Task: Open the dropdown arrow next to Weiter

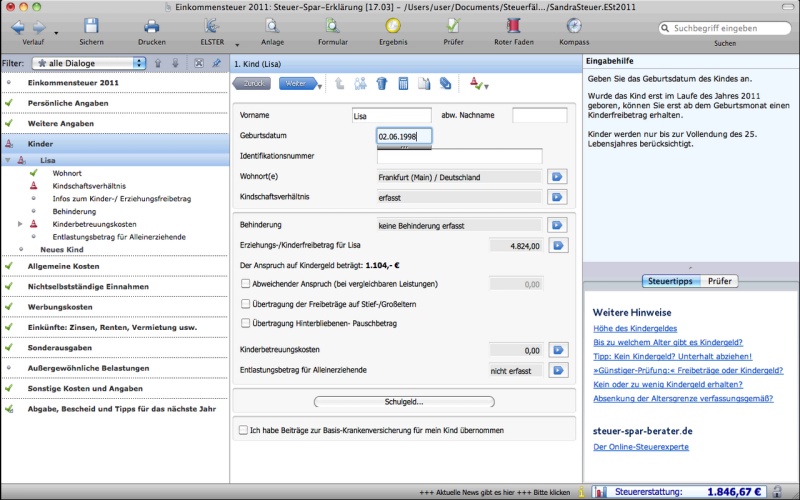Action: click(x=320, y=87)
